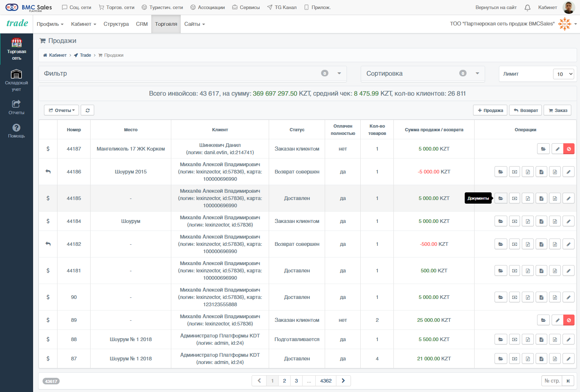Jump to last page icon
The height and width of the screenshot is (392, 580).
(568, 381)
